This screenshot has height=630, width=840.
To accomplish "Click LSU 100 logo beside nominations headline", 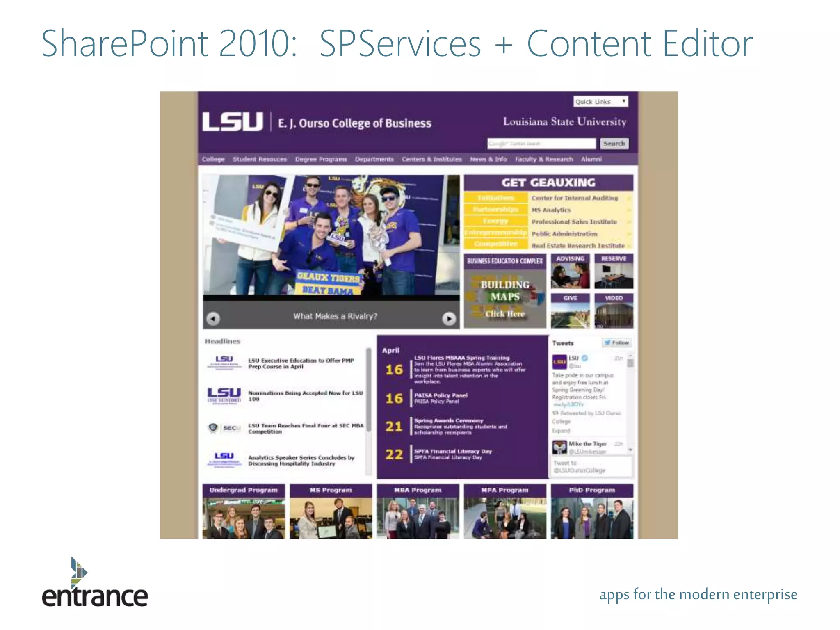I will tap(224, 396).
